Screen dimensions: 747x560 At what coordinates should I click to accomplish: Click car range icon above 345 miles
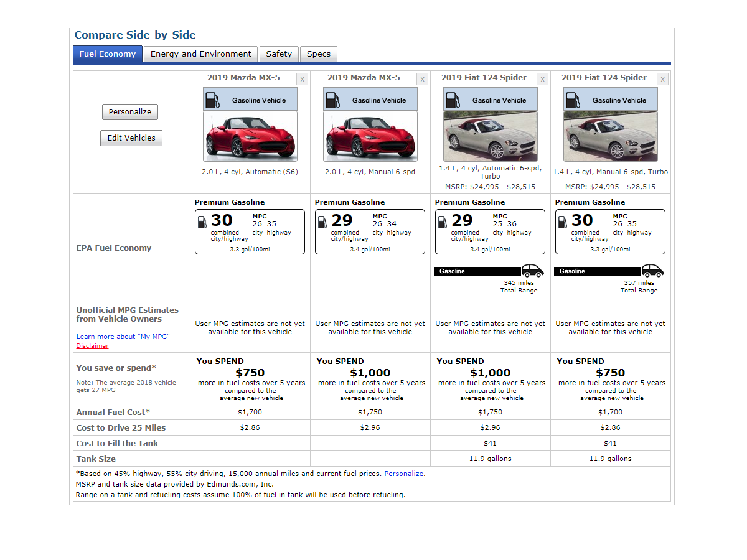[532, 271]
